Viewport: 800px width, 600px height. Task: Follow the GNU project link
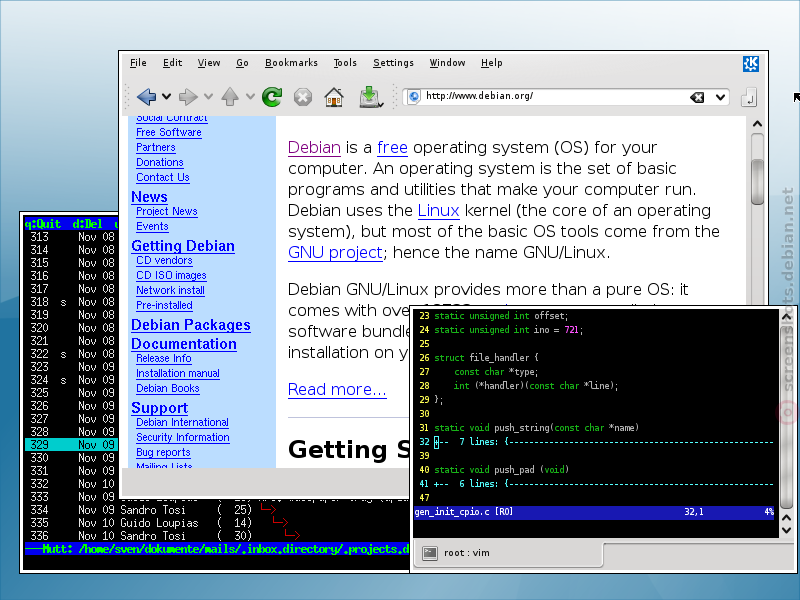[x=335, y=252]
